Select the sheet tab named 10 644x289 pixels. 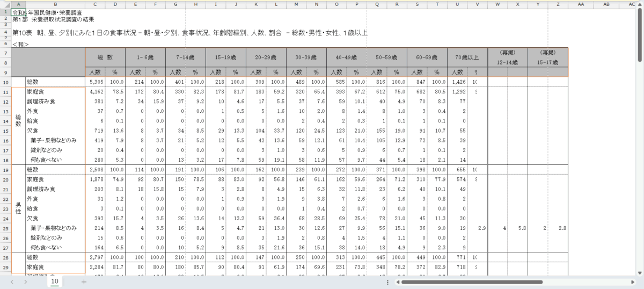pos(54,281)
